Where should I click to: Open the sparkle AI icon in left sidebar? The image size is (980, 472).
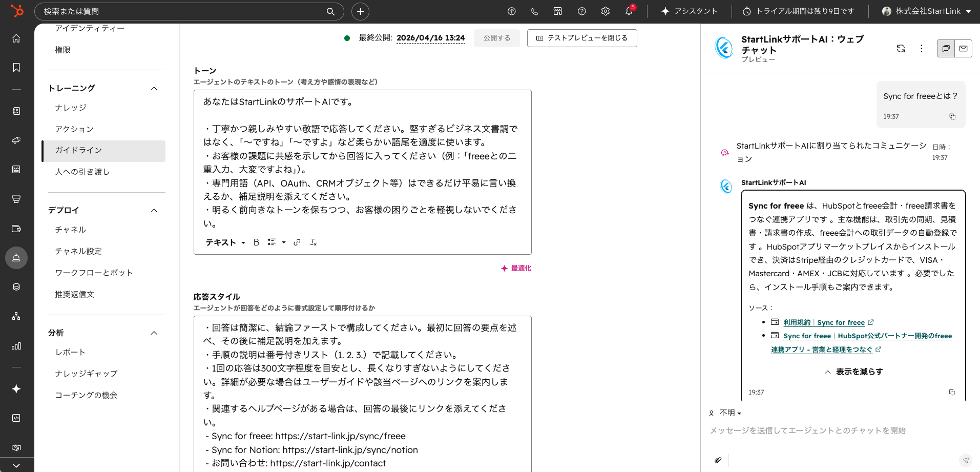16,389
